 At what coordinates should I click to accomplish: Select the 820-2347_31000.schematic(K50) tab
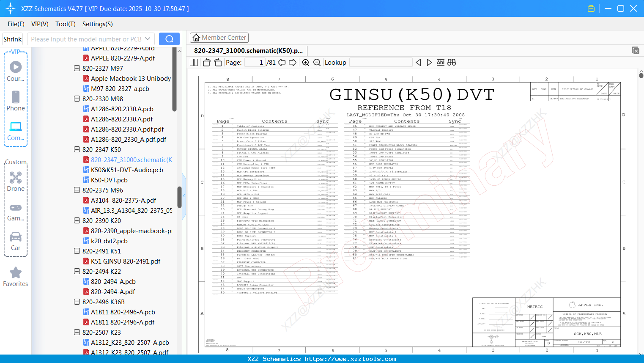[248, 51]
